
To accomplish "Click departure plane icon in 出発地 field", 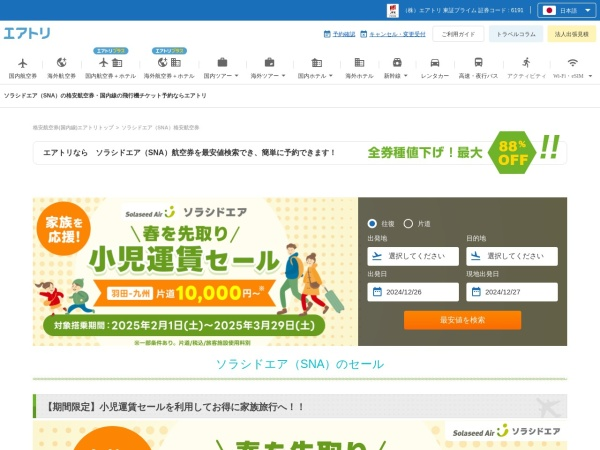I will click(377, 256).
